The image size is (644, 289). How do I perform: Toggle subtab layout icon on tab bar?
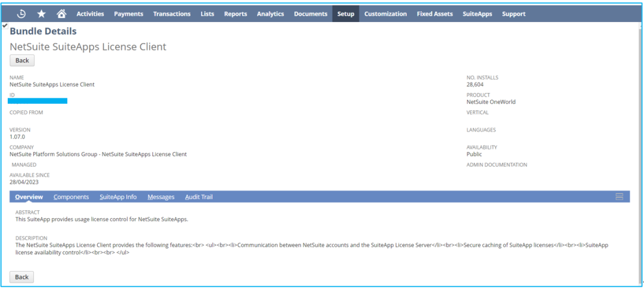[x=620, y=197]
